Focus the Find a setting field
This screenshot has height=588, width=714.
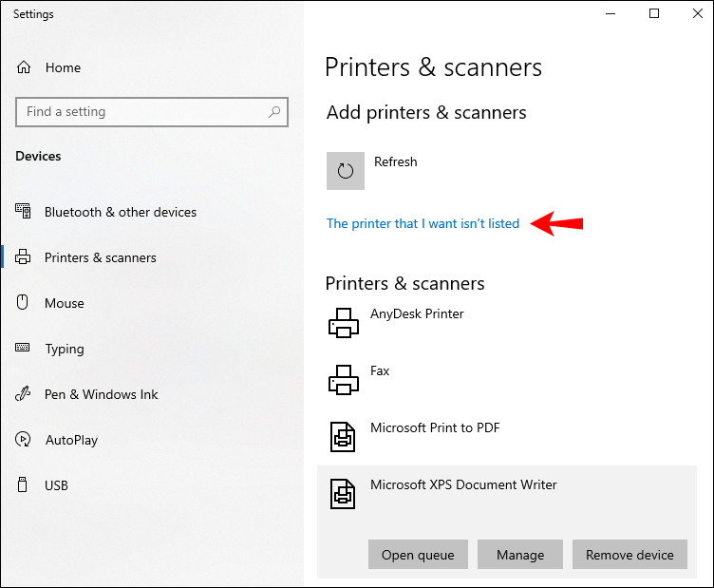152,111
